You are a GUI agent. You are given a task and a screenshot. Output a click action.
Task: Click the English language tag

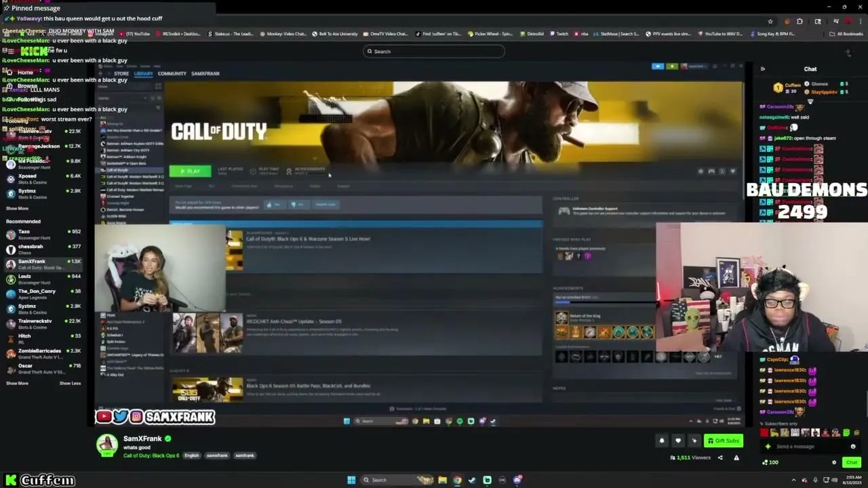(x=192, y=455)
